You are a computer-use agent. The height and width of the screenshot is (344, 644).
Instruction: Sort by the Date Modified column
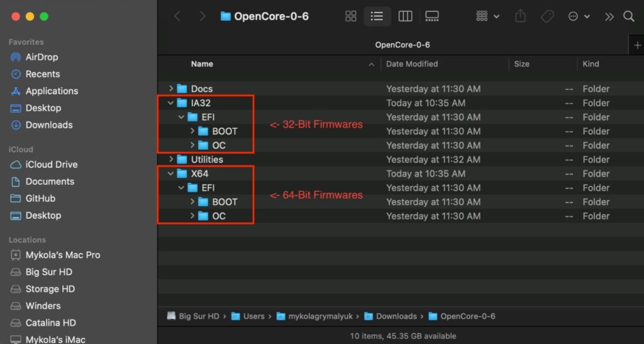(412, 64)
